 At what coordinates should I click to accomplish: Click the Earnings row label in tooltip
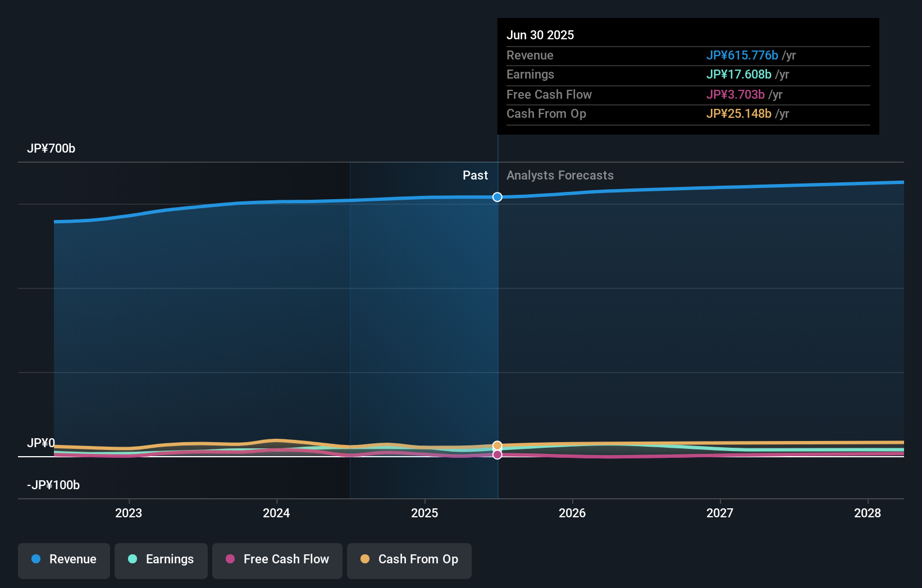point(530,75)
